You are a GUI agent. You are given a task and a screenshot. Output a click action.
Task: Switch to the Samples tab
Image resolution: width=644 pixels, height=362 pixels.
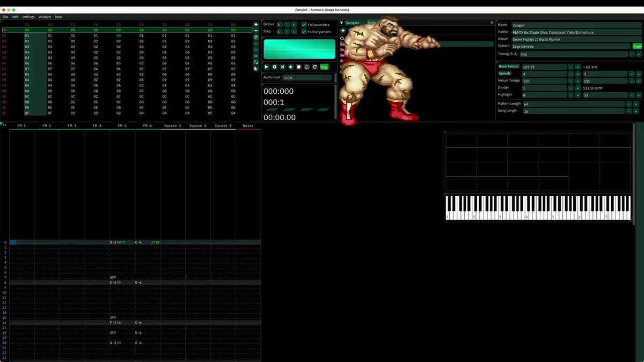point(352,23)
